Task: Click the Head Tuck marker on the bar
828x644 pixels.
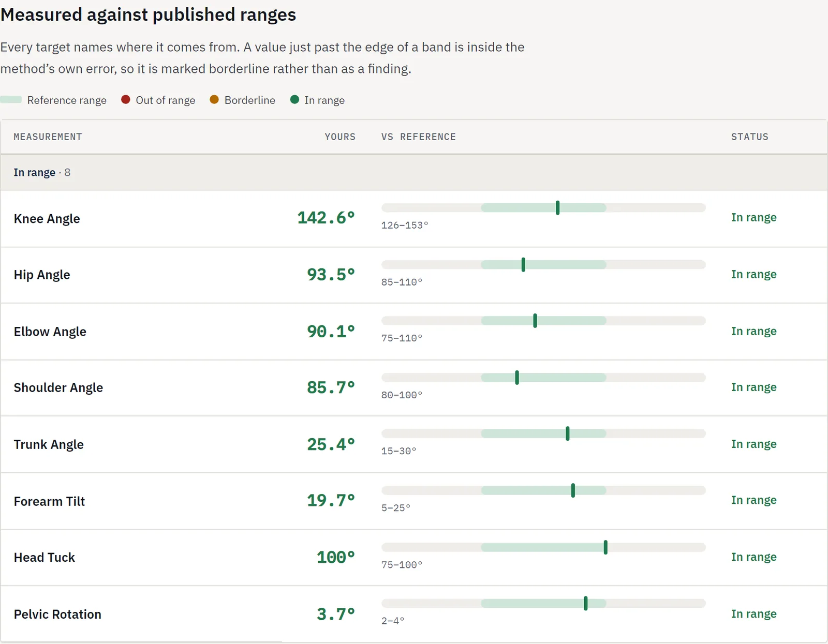Action: point(605,547)
